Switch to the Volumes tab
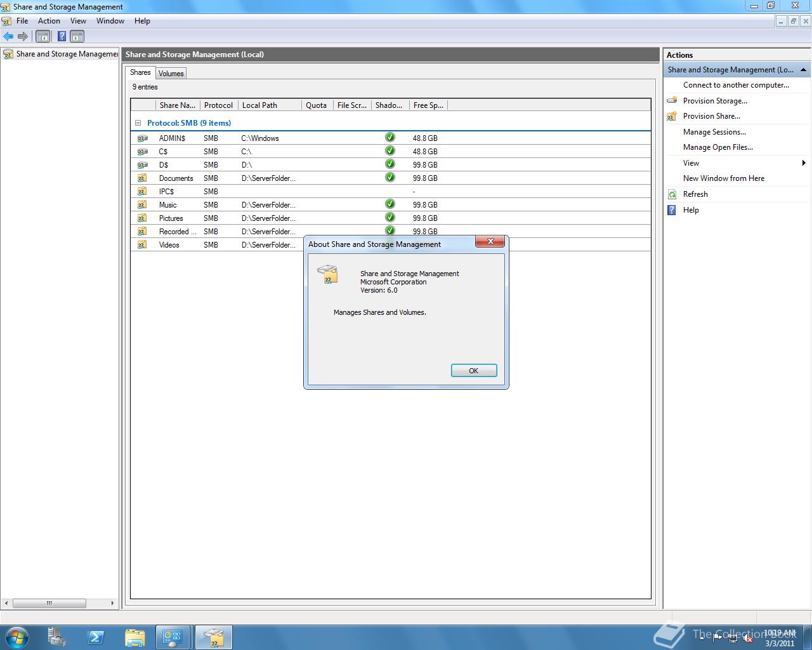The image size is (812, 650). [x=171, y=74]
